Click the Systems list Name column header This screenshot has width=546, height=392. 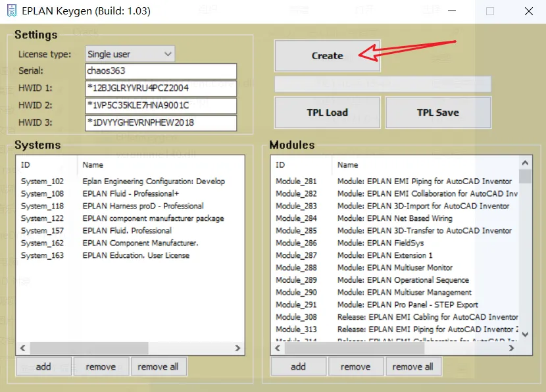pos(161,164)
